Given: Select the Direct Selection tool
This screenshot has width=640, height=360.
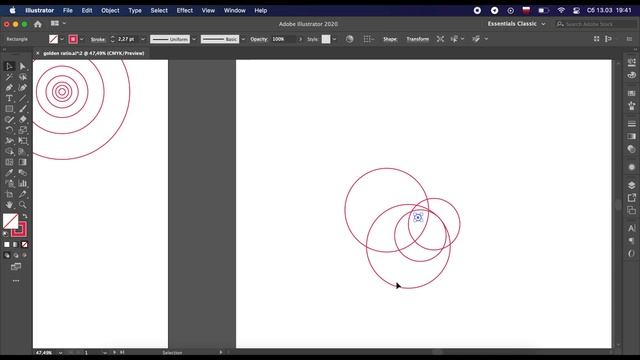Looking at the screenshot, I should coord(22,67).
